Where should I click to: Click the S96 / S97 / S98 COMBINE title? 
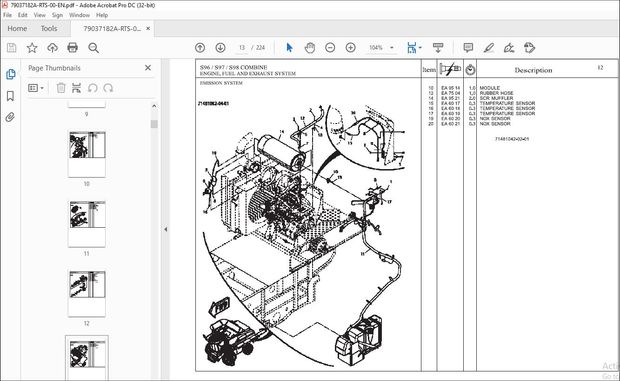click(x=233, y=67)
